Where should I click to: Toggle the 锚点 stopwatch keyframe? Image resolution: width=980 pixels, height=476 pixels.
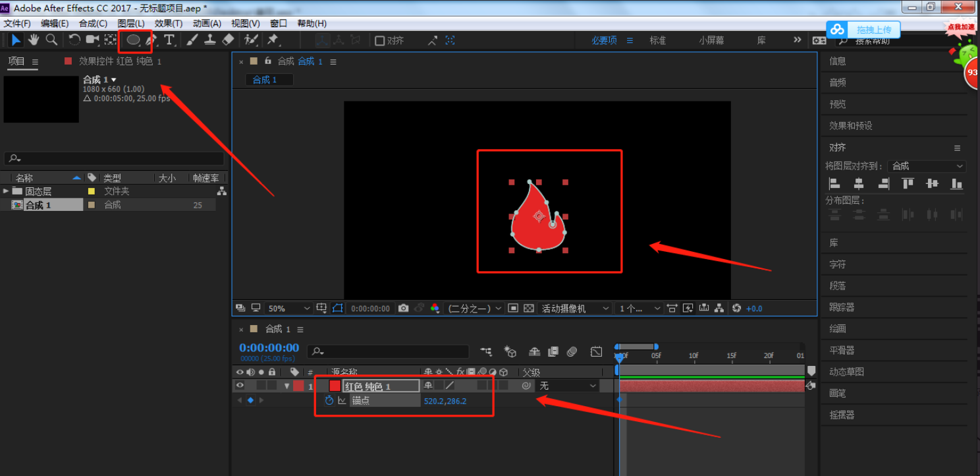[329, 400]
